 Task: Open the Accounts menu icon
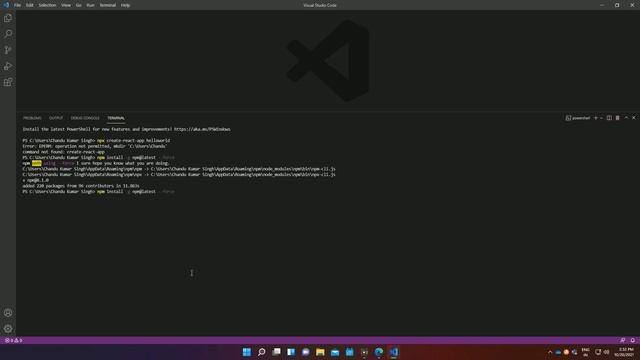[8, 313]
